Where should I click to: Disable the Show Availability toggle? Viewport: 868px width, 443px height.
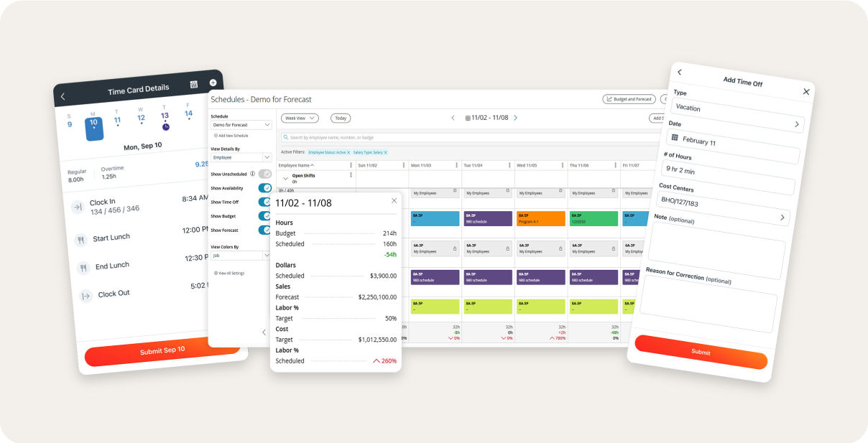pos(264,187)
